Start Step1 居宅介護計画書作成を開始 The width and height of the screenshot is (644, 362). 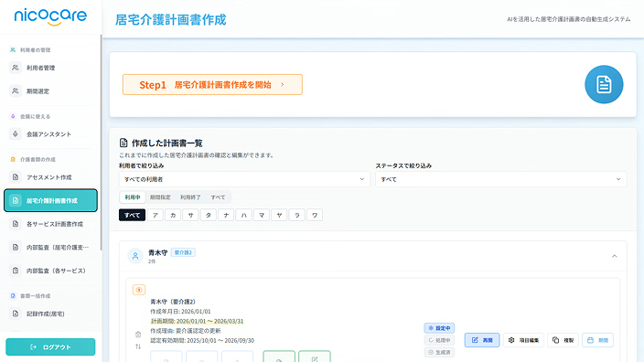pyautogui.click(x=212, y=84)
